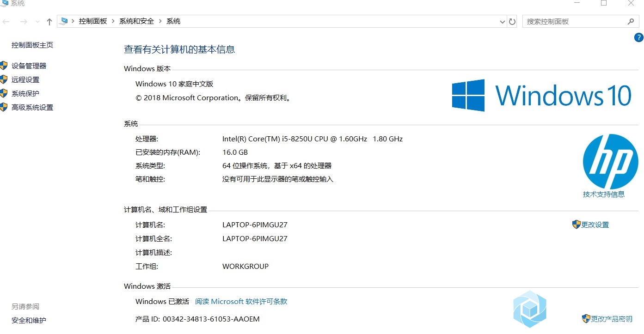Click the 64 位操作系统 system type value

pos(277,165)
